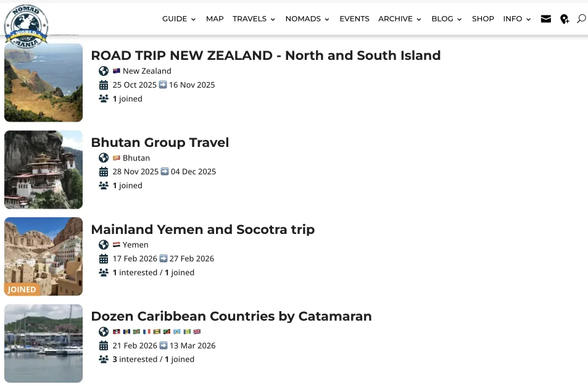Open Mainland Yemen and Socotra trip link
This screenshot has width=588, height=387.
coord(202,230)
